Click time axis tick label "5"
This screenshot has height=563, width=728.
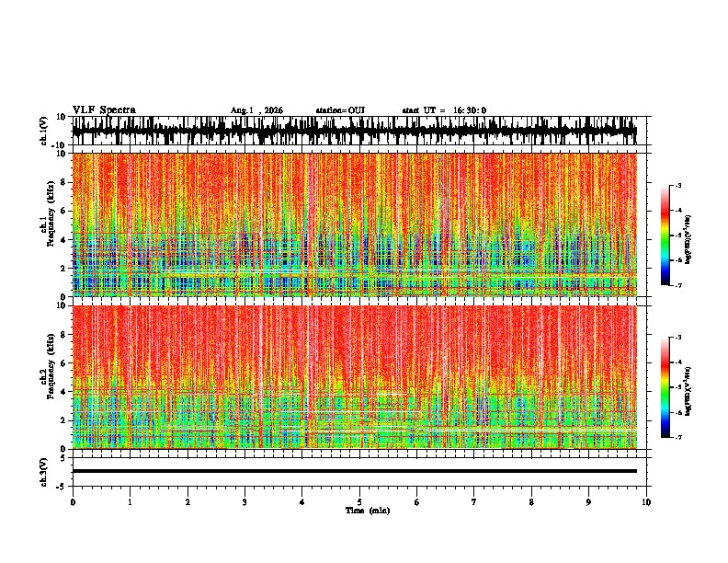[x=359, y=502]
